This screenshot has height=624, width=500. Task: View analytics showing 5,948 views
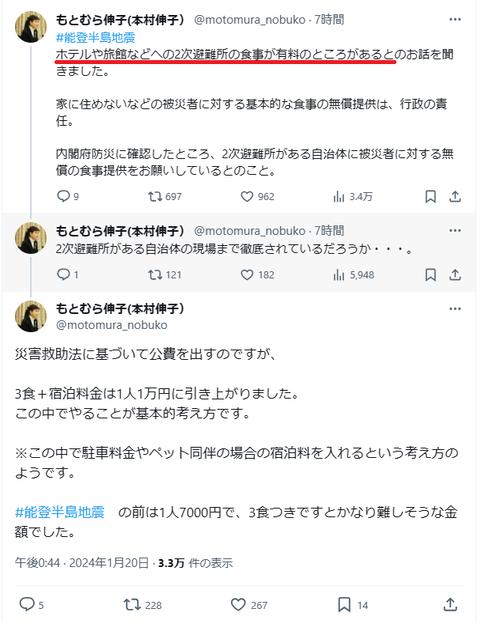[x=354, y=275]
